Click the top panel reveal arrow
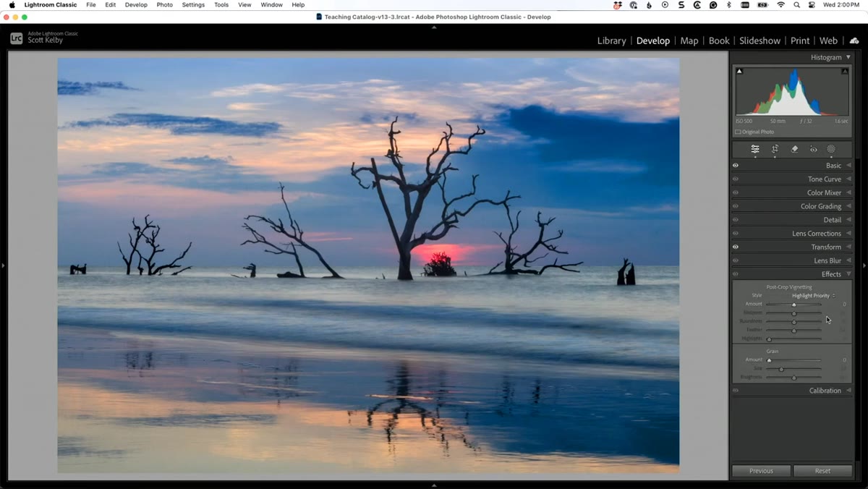This screenshot has height=489, width=868. [434, 27]
